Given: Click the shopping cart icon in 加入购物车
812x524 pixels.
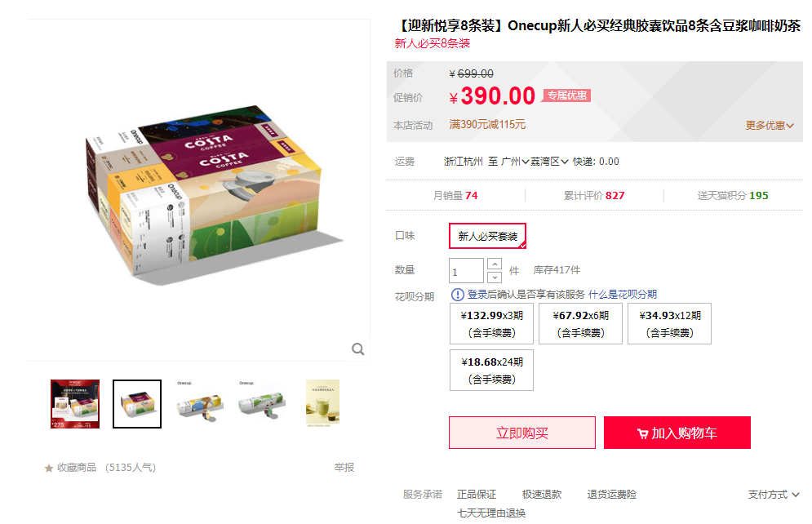Looking at the screenshot, I should (642, 434).
